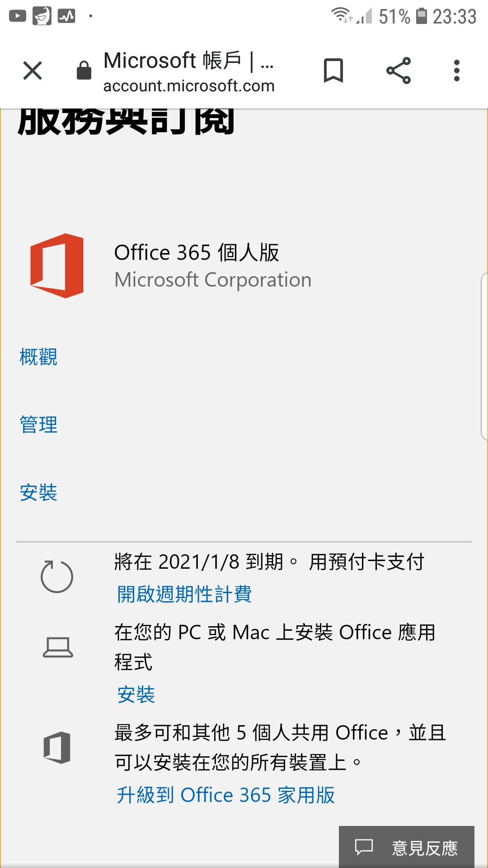Open the three-dot browser menu
Viewport: 488px width, 868px height.
[457, 71]
